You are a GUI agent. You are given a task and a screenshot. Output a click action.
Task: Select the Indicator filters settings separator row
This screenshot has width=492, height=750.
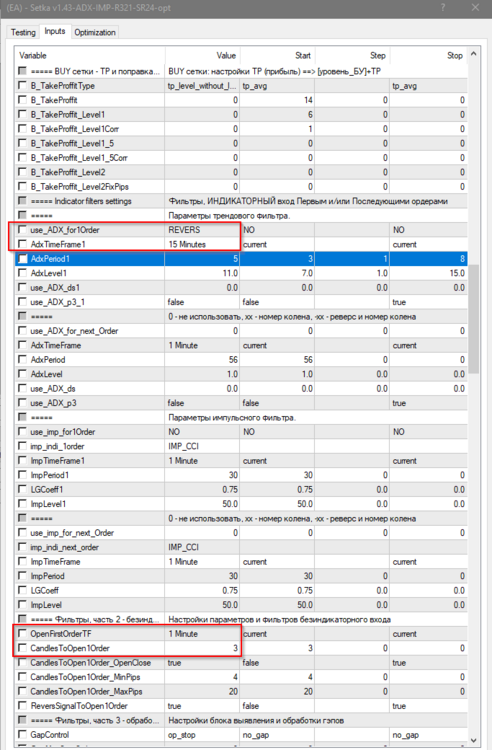241,201
